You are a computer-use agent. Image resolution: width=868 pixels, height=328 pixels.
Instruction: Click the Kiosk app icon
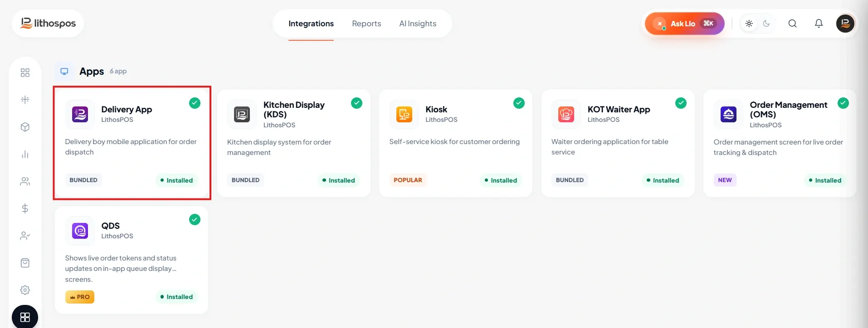[x=404, y=114]
